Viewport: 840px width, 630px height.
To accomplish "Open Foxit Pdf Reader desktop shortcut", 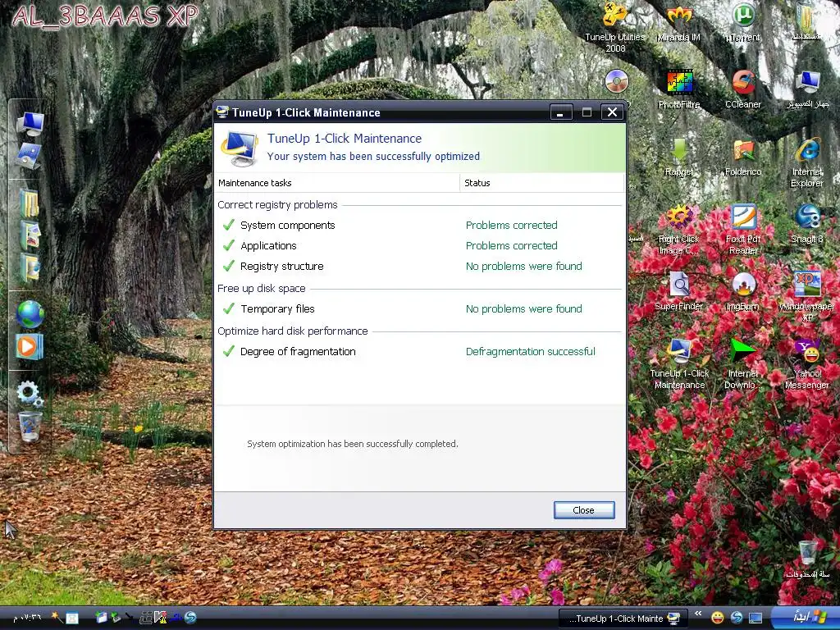I will click(743, 230).
